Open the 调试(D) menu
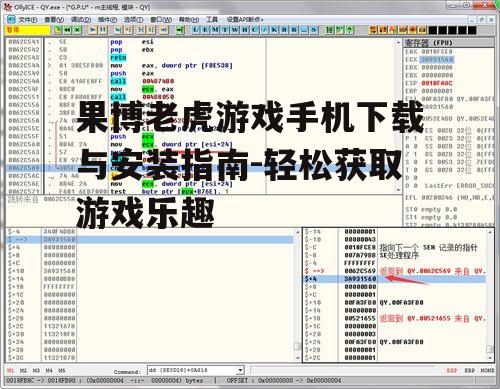 pos(81,20)
